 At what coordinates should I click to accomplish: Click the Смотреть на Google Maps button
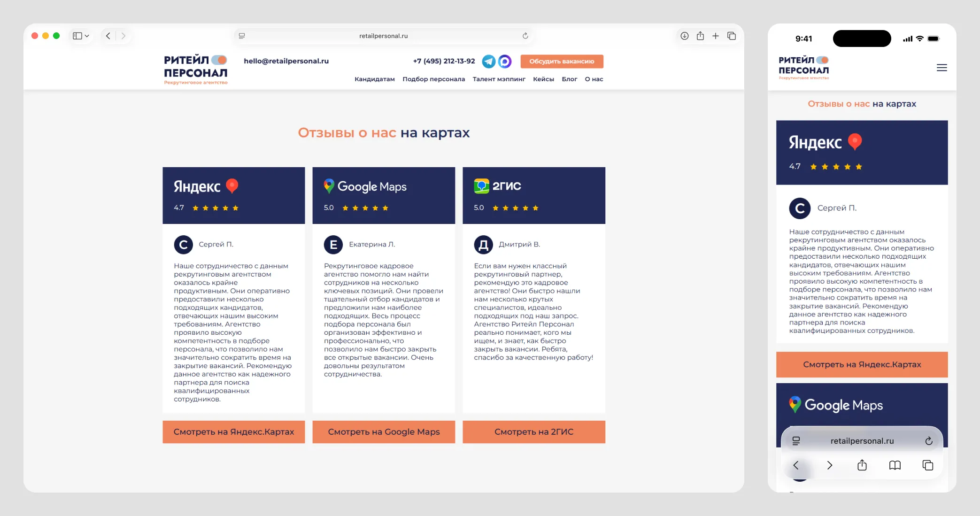click(384, 432)
